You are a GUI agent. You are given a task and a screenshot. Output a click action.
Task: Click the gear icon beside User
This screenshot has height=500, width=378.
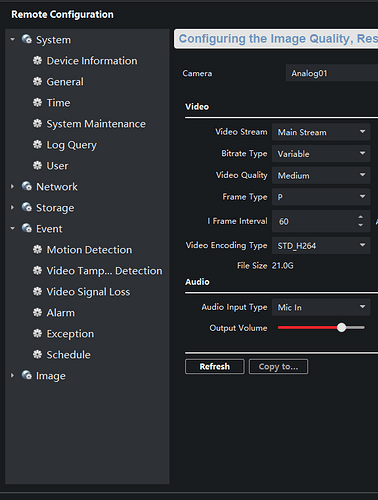tap(37, 165)
